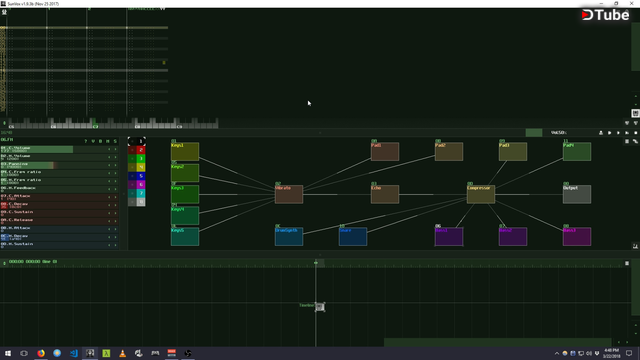
Task: Select the Vibrato module
Action: coord(289,194)
